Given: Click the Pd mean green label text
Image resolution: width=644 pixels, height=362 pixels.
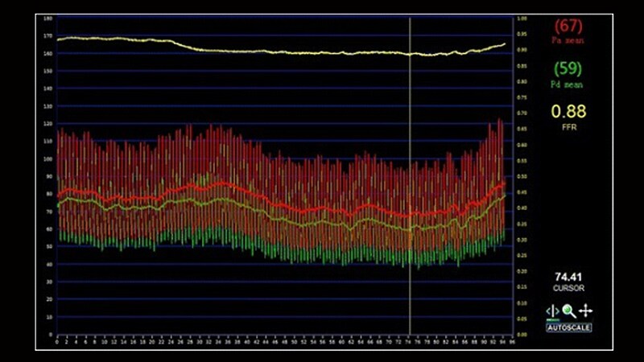Looking at the screenshot, I should coord(568,84).
